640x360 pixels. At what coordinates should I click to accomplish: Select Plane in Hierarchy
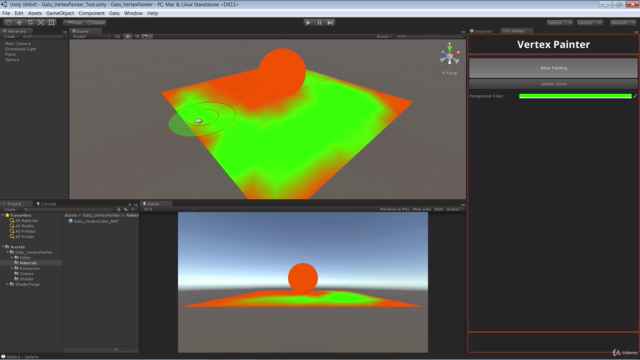11,54
